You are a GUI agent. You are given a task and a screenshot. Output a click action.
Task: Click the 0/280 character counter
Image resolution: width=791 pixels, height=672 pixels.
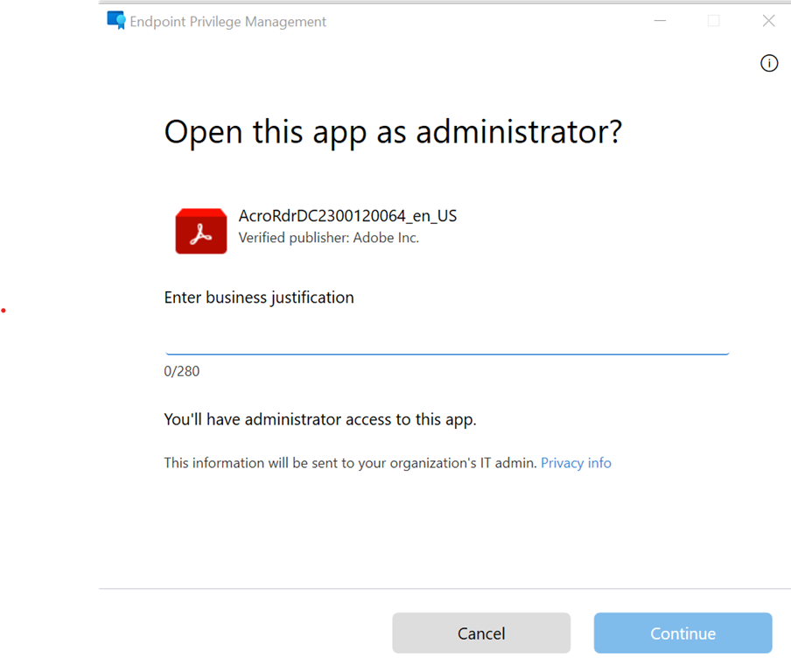[182, 371]
